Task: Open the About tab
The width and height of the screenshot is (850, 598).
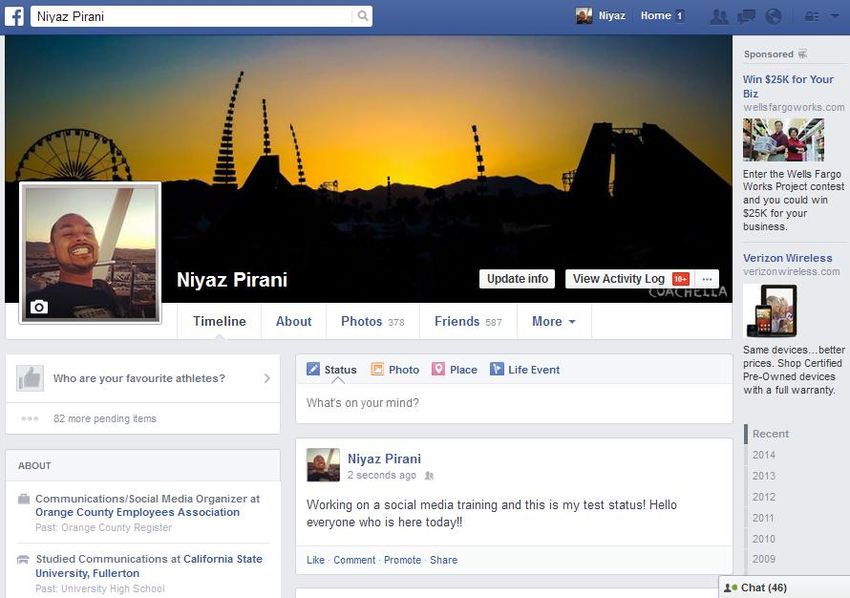Action: [x=294, y=321]
